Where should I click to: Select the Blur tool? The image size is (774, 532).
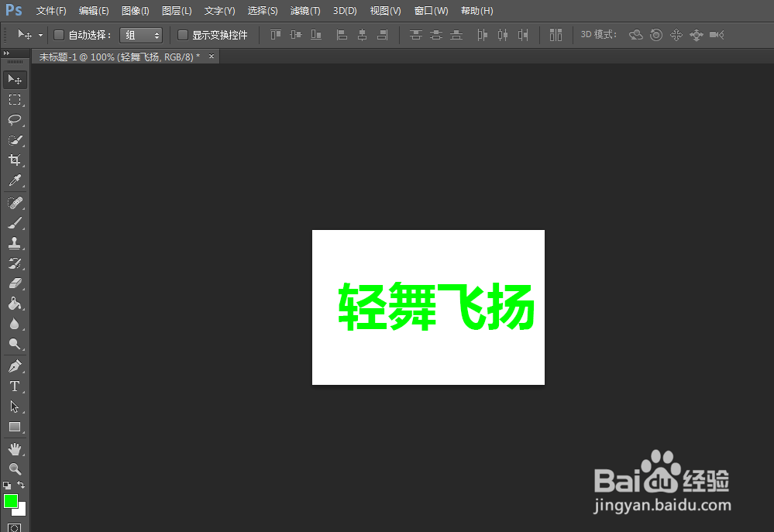[15, 324]
